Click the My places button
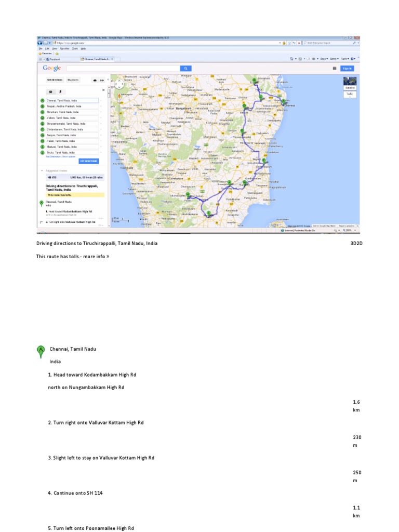Viewport: 399px width, 532px height. (73, 80)
